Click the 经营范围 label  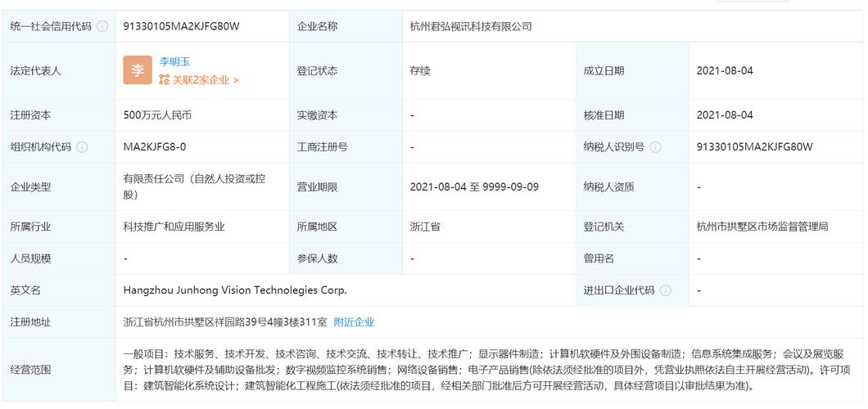[30, 370]
